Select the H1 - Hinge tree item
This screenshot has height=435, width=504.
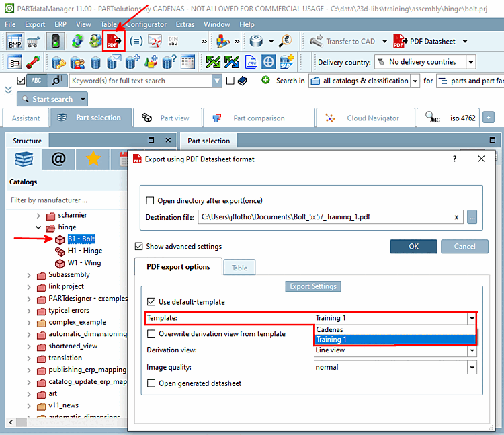[85, 251]
